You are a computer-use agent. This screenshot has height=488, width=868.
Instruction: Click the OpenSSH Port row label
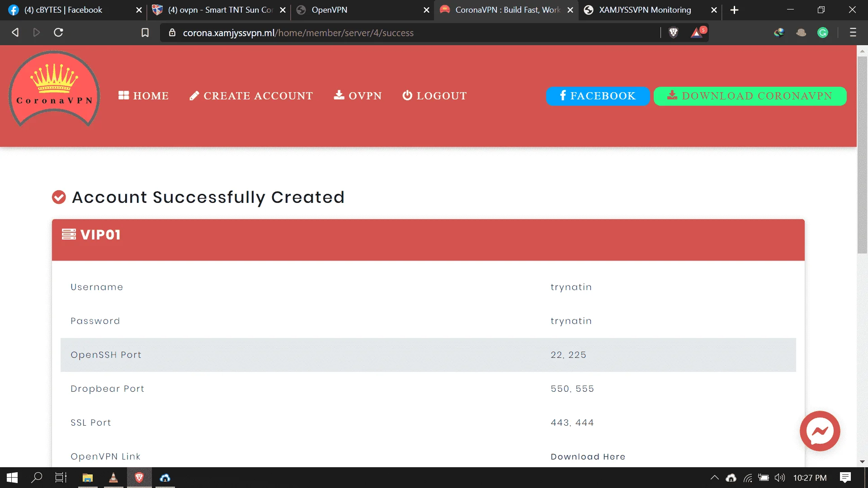tap(106, 355)
